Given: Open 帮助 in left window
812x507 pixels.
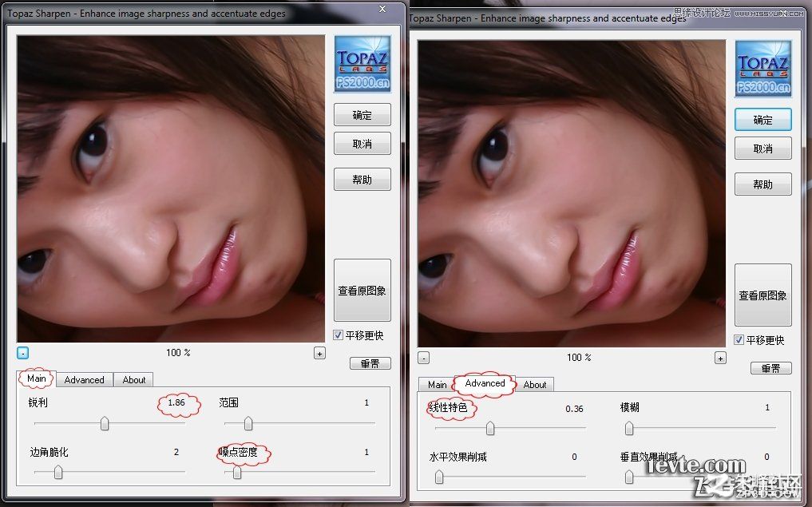Looking at the screenshot, I should point(362,179).
